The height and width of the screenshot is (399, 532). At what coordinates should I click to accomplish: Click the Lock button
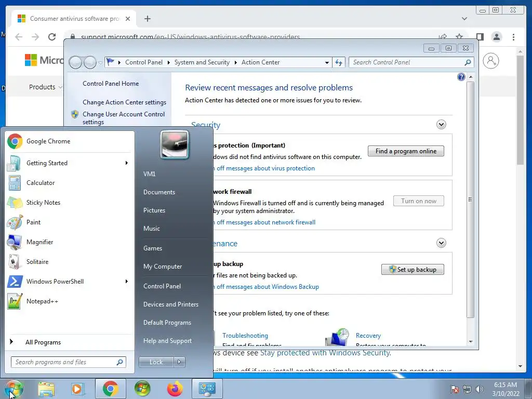click(156, 362)
